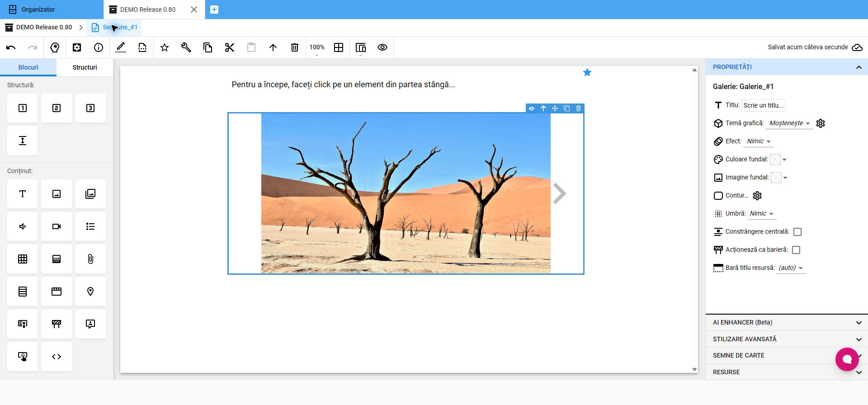Click the scissors cut icon
The image size is (868, 405).
tap(230, 47)
